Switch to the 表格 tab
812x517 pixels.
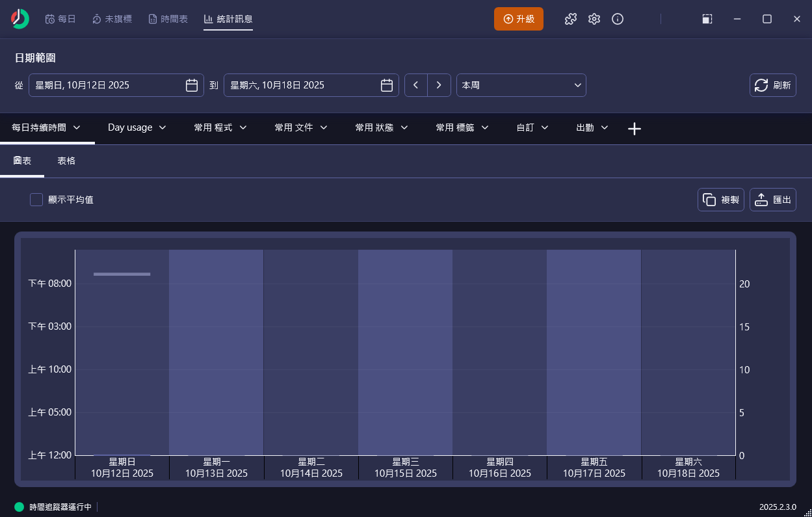click(66, 161)
